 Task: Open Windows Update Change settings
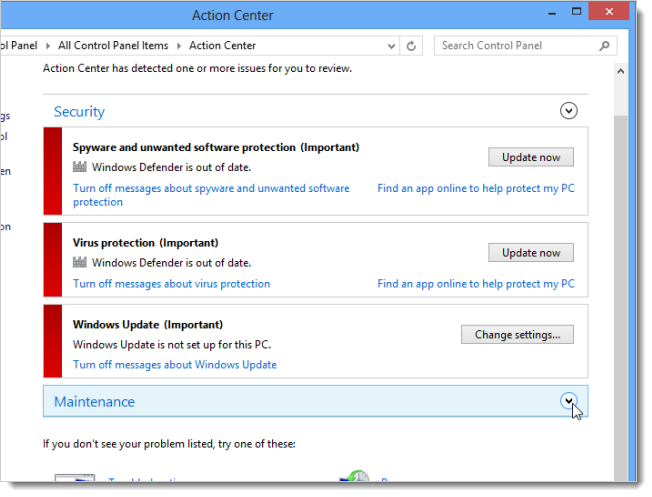point(517,334)
